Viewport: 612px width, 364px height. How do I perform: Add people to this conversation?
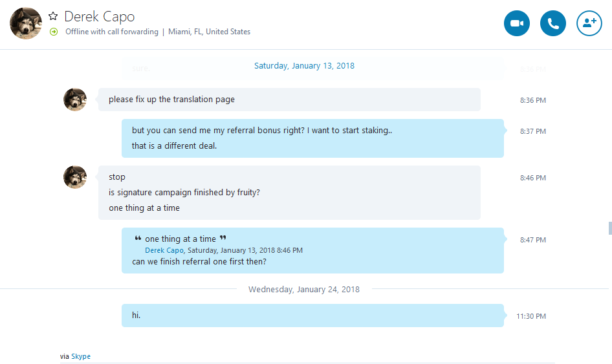[589, 23]
